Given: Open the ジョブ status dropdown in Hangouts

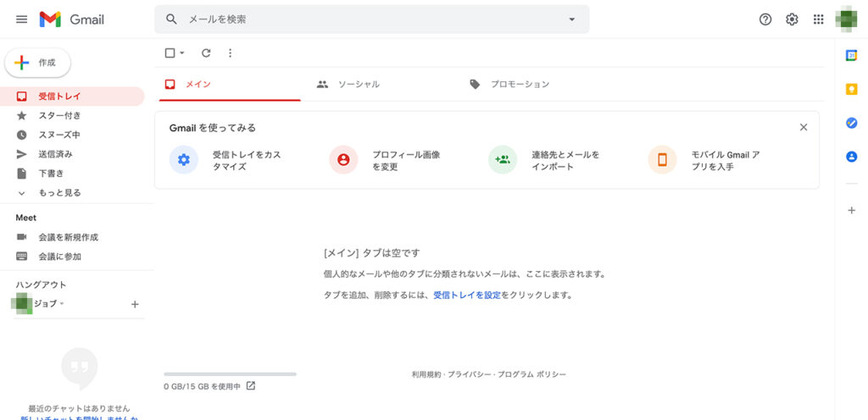Looking at the screenshot, I should [x=62, y=304].
